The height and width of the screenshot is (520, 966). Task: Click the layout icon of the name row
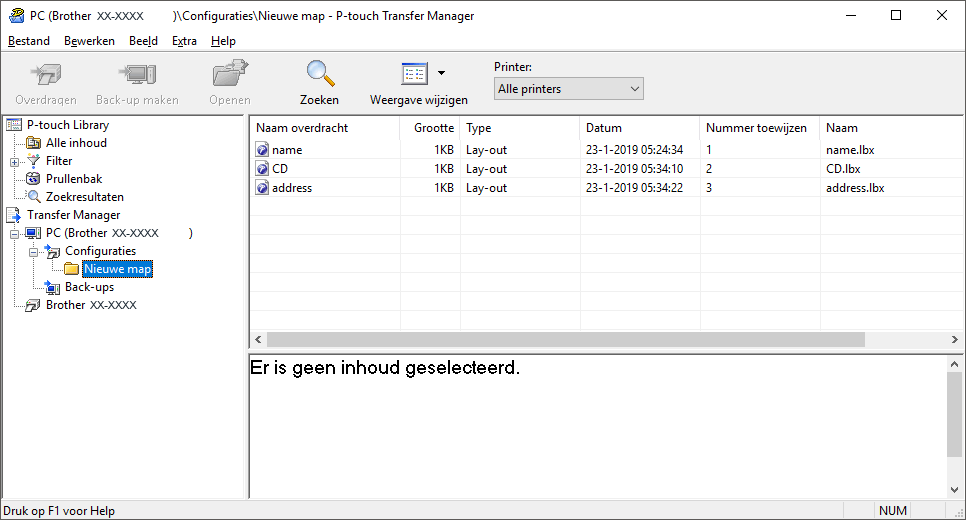[x=262, y=150]
